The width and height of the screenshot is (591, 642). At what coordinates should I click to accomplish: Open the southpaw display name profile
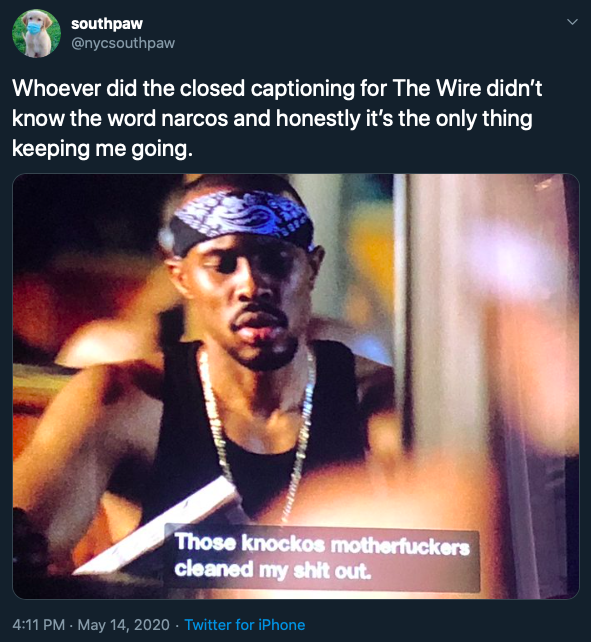(107, 24)
